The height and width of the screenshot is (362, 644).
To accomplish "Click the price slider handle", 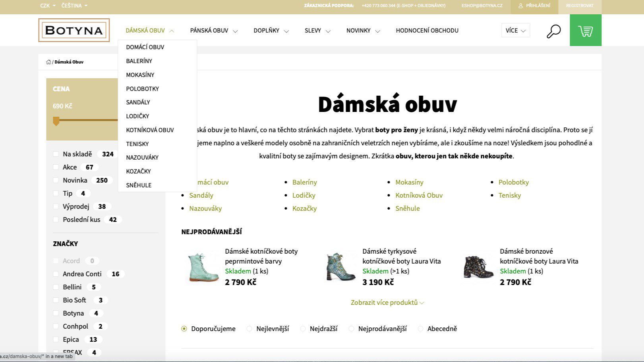I will pos(56,121).
